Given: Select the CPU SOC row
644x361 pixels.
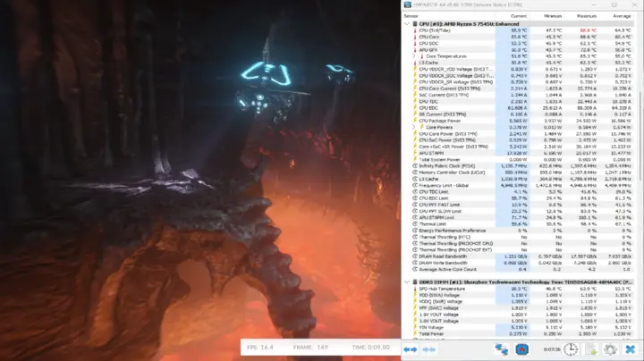Looking at the screenshot, I should [518, 44].
